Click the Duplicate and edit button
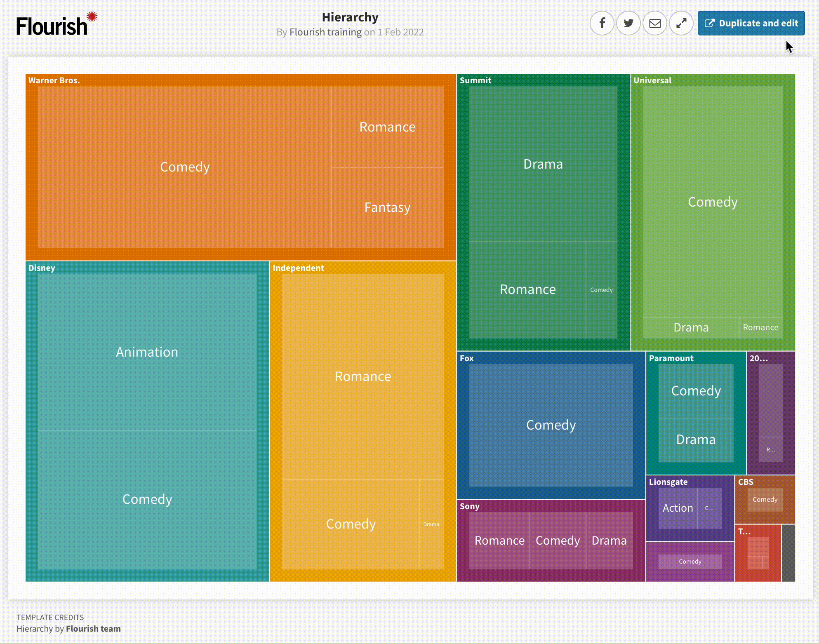819x644 pixels. 751,23
